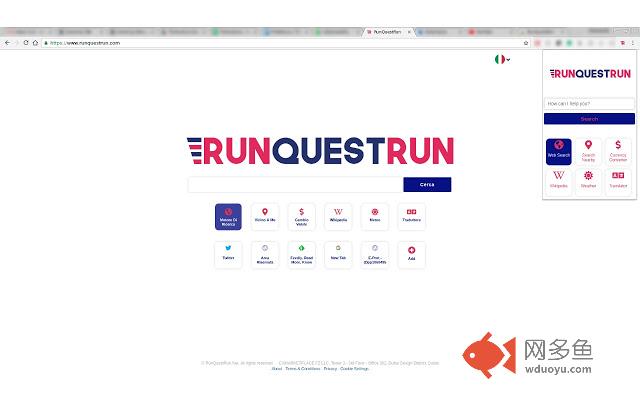Open the Twitter shortcut tile

click(228, 255)
